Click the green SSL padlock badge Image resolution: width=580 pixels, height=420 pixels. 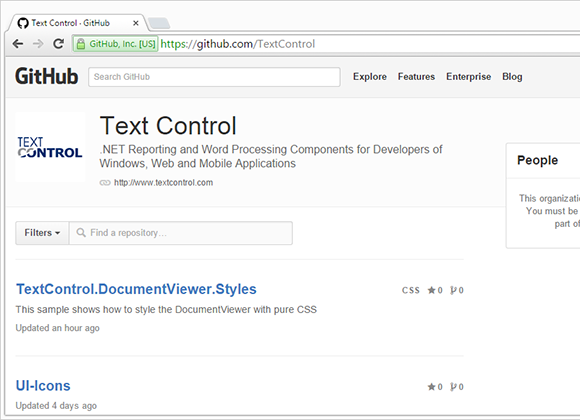(115, 44)
